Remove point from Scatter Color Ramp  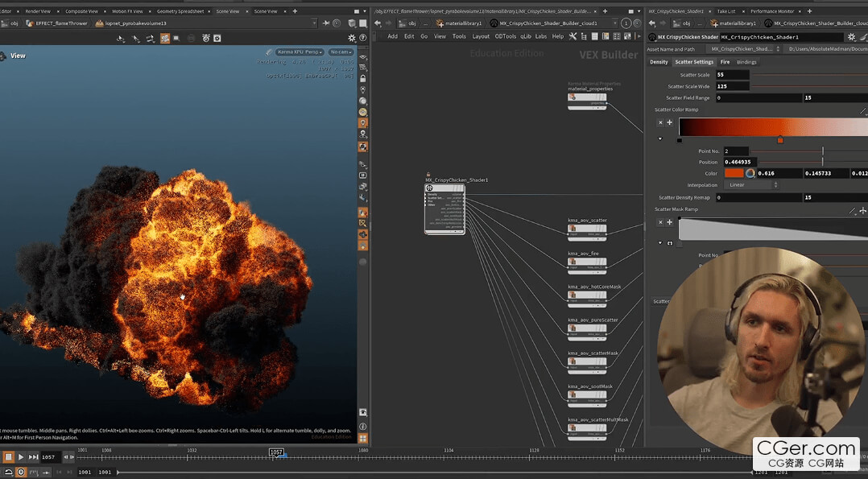[x=660, y=122]
